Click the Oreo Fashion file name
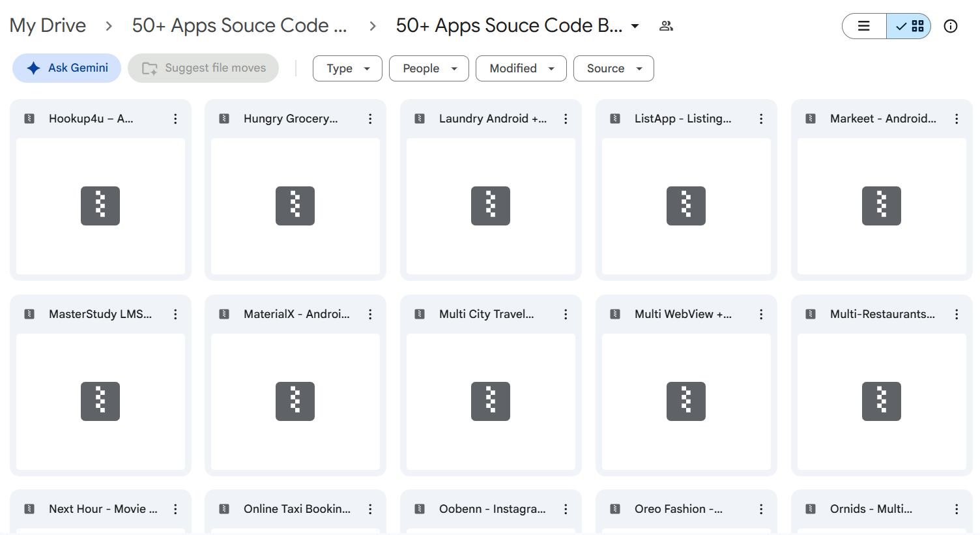The height and width of the screenshot is (535, 980). 678,509
